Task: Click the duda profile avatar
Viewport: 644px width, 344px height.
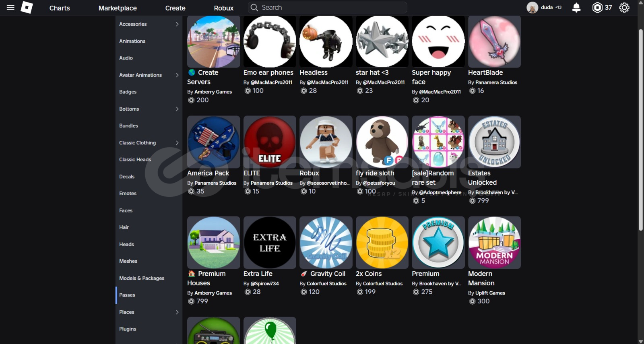Action: coord(532,8)
